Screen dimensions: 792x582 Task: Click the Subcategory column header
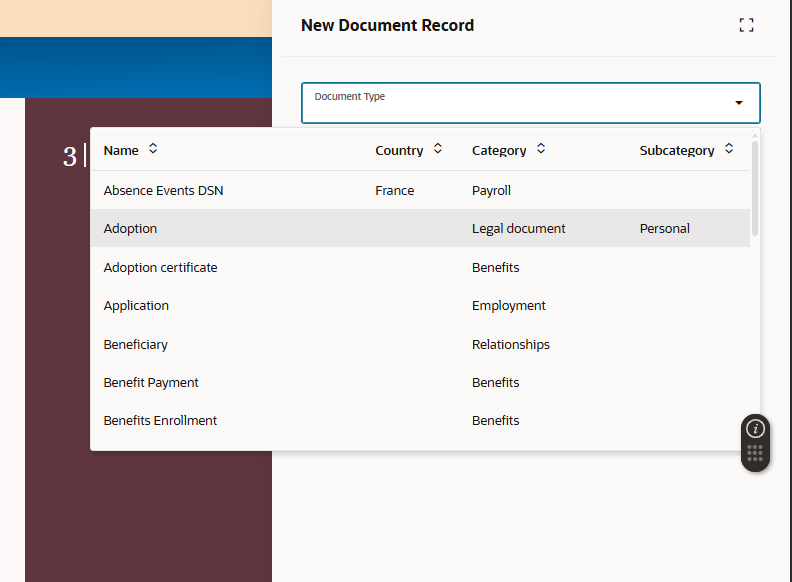tap(677, 151)
